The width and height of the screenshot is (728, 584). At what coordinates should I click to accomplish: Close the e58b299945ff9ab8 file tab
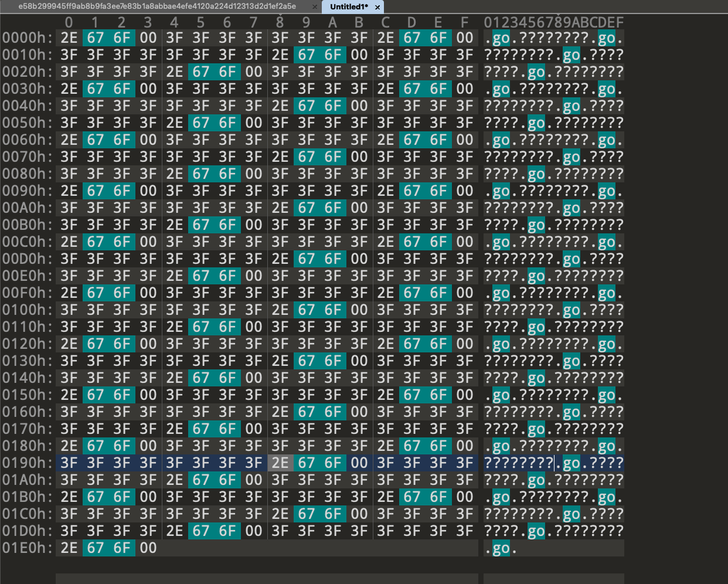pyautogui.click(x=314, y=7)
